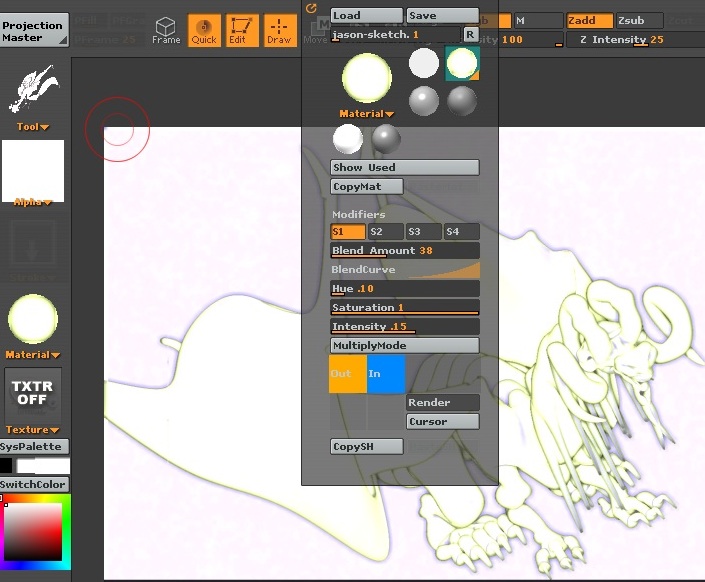Toggle the M material channel button
Image resolution: width=705 pixels, height=582 pixels.
[x=538, y=21]
